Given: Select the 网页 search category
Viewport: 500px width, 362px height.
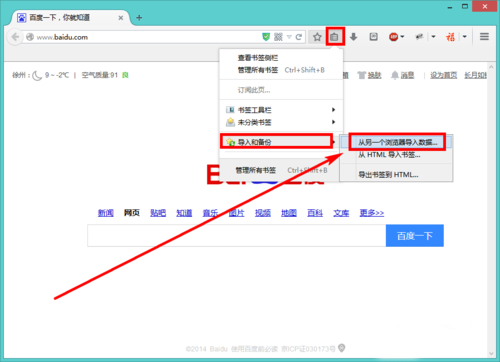Looking at the screenshot, I should tap(132, 213).
